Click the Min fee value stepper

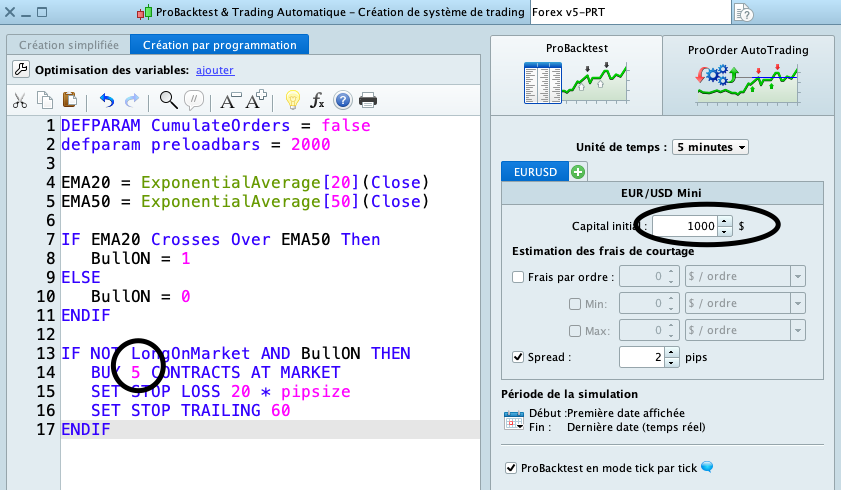click(x=671, y=303)
